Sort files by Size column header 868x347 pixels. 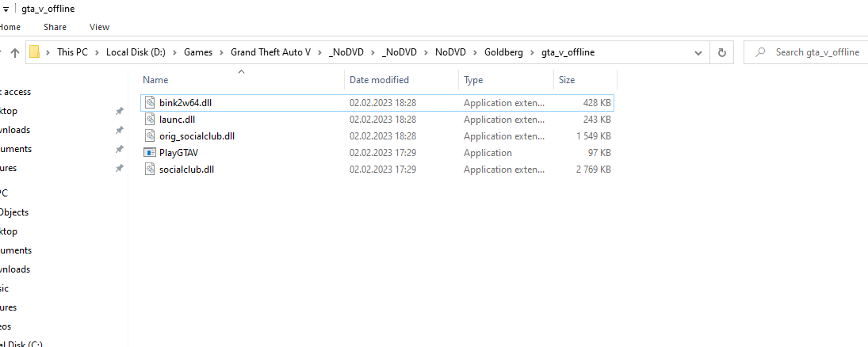567,80
